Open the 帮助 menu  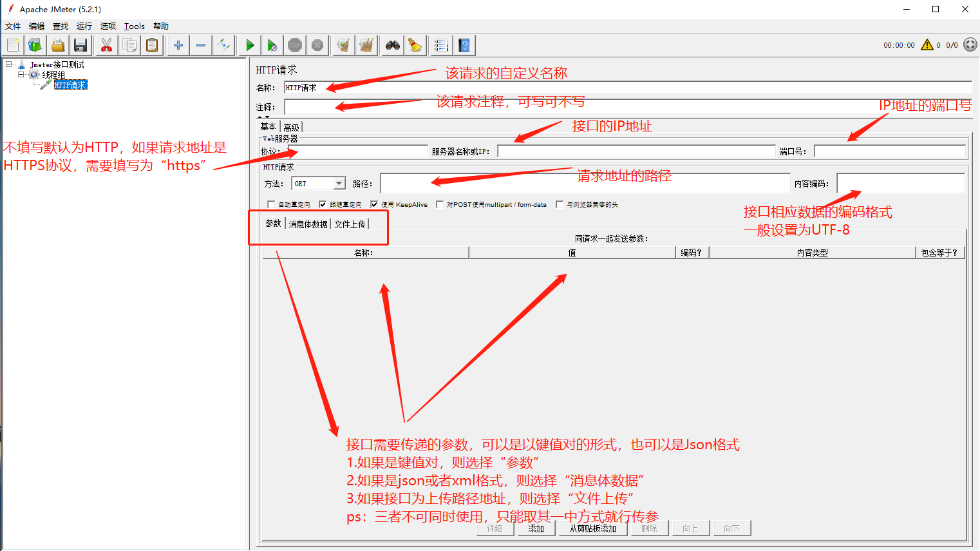click(161, 26)
